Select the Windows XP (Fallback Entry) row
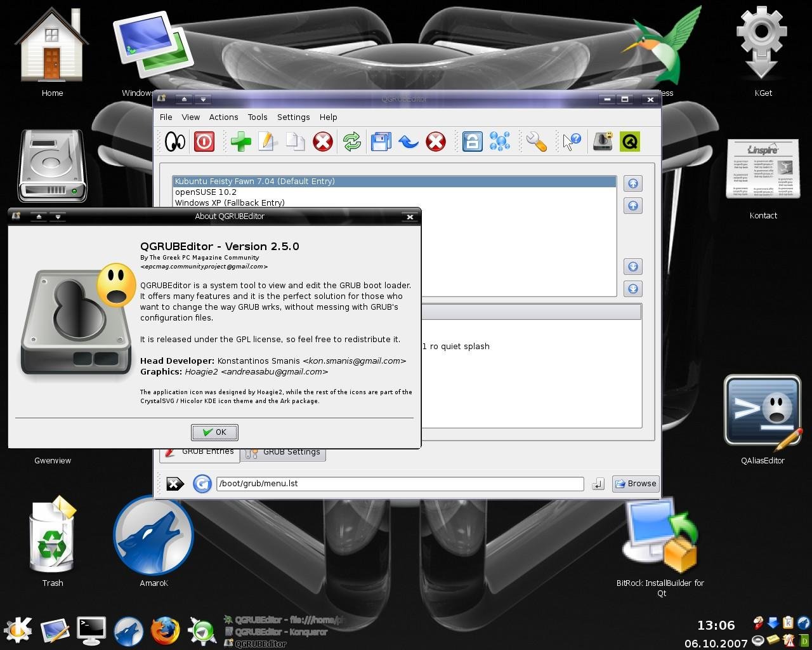The height and width of the screenshot is (650, 812). click(x=395, y=202)
